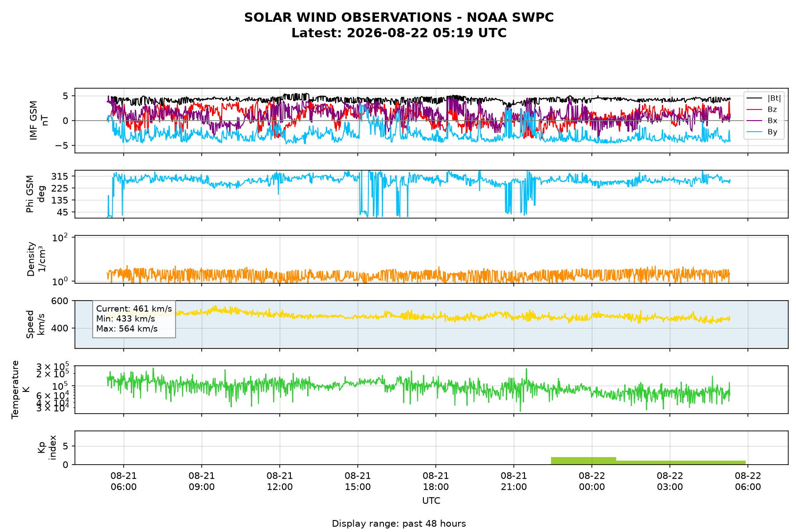Viewport: 798px width, 532px height.
Task: Select the Bz legend entry
Action: pos(762,109)
